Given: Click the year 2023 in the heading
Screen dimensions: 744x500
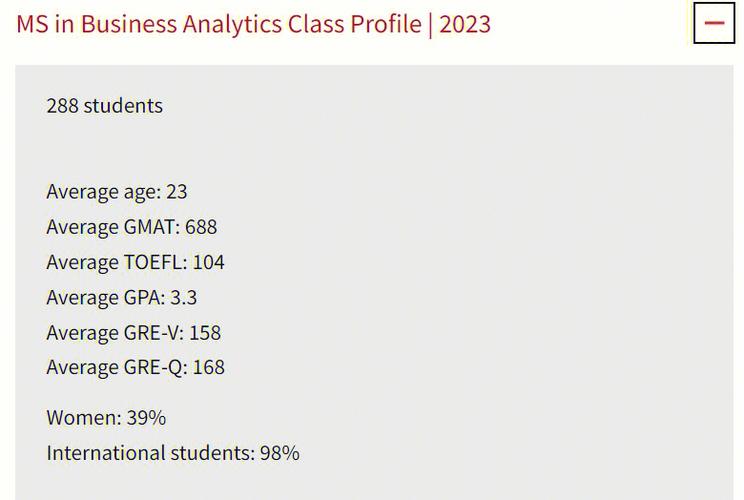Looking at the screenshot, I should pyautogui.click(x=465, y=24).
